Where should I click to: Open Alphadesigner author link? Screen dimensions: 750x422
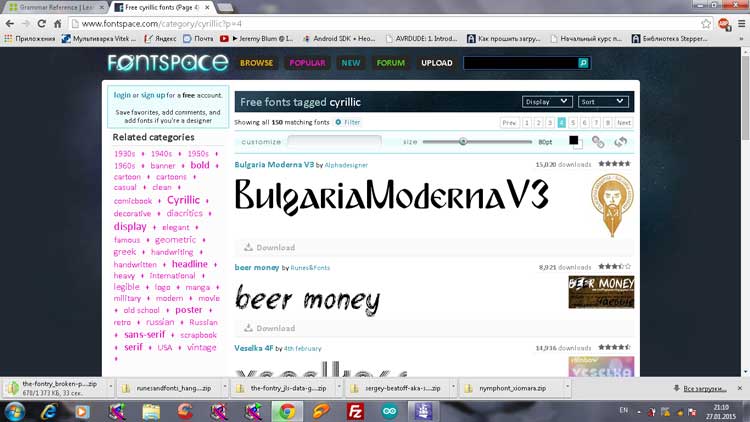pyautogui.click(x=346, y=165)
